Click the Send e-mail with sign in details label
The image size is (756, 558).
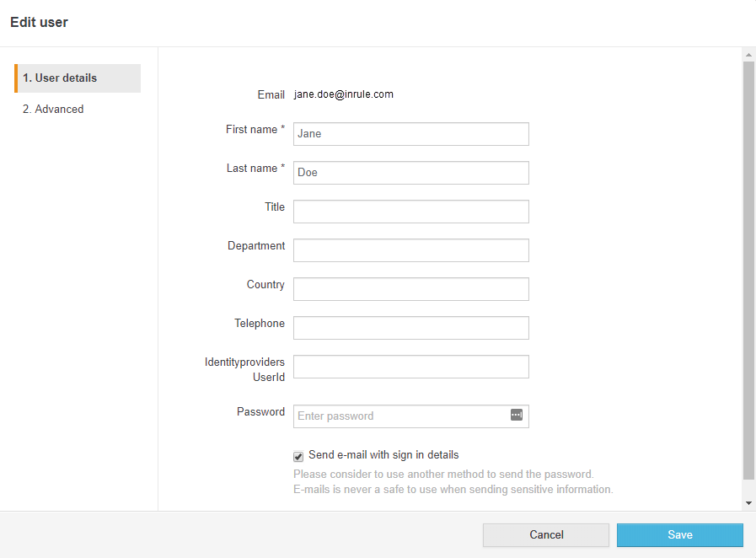click(x=383, y=455)
